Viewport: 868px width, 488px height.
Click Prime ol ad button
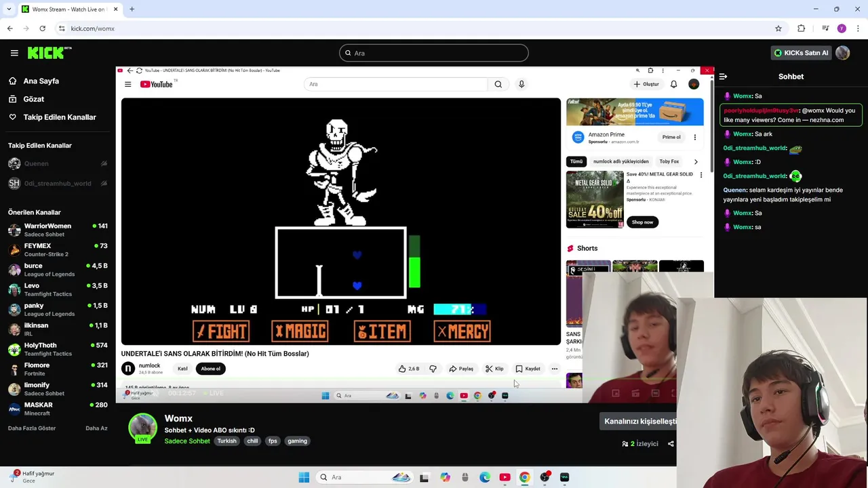point(671,137)
